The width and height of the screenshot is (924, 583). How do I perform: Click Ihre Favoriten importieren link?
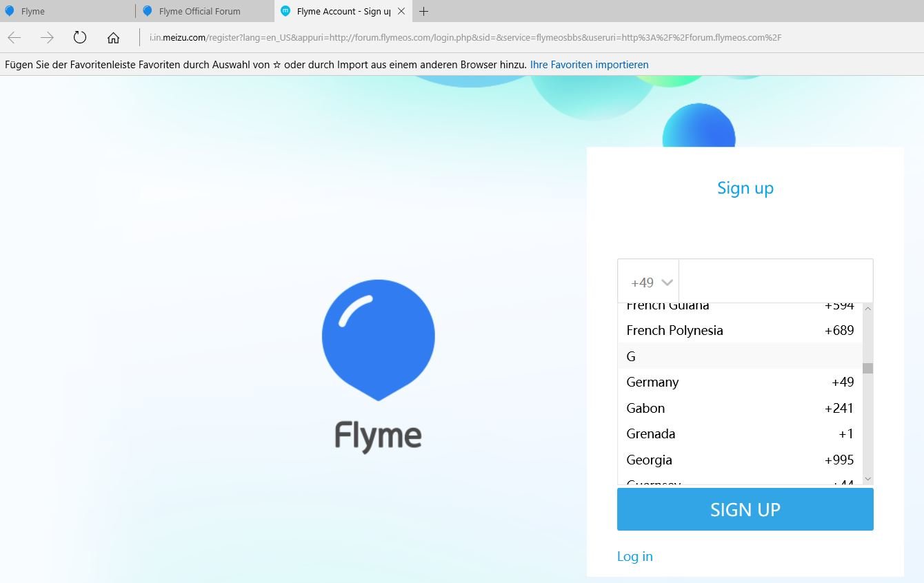590,65
